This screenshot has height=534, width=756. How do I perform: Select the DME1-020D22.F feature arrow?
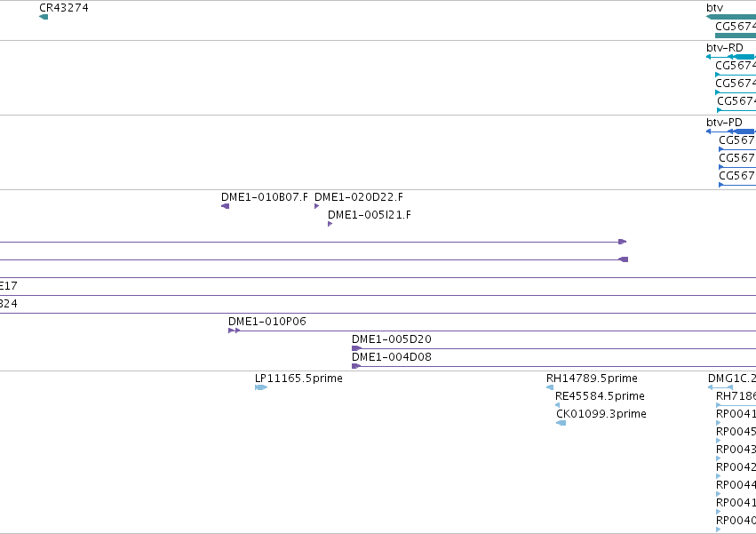point(317,206)
